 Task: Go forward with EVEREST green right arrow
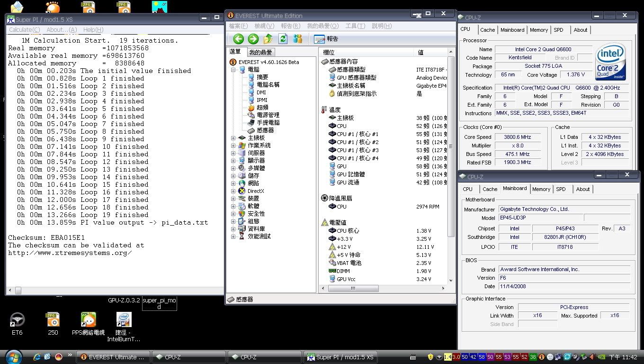(x=253, y=39)
